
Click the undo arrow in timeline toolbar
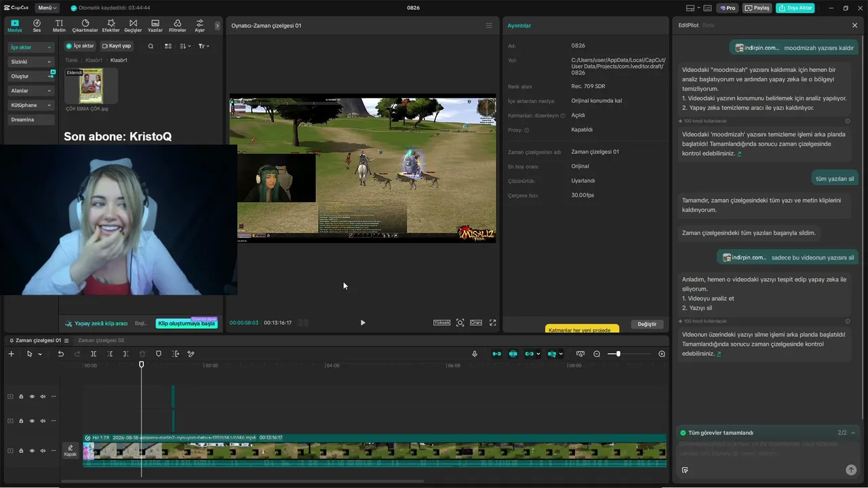pos(60,354)
